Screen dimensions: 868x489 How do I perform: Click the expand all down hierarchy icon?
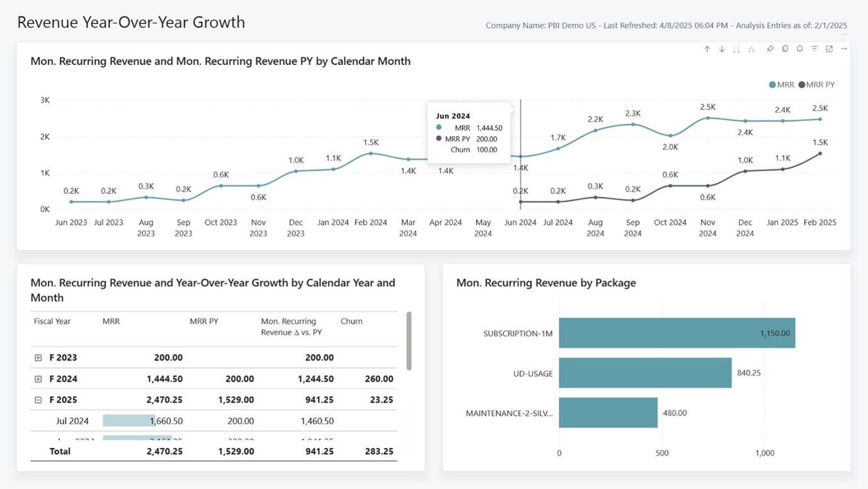click(752, 49)
